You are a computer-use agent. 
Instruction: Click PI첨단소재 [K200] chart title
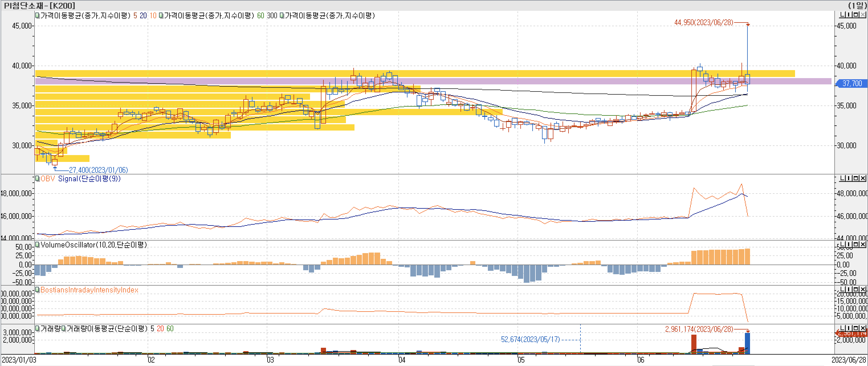tap(39, 5)
